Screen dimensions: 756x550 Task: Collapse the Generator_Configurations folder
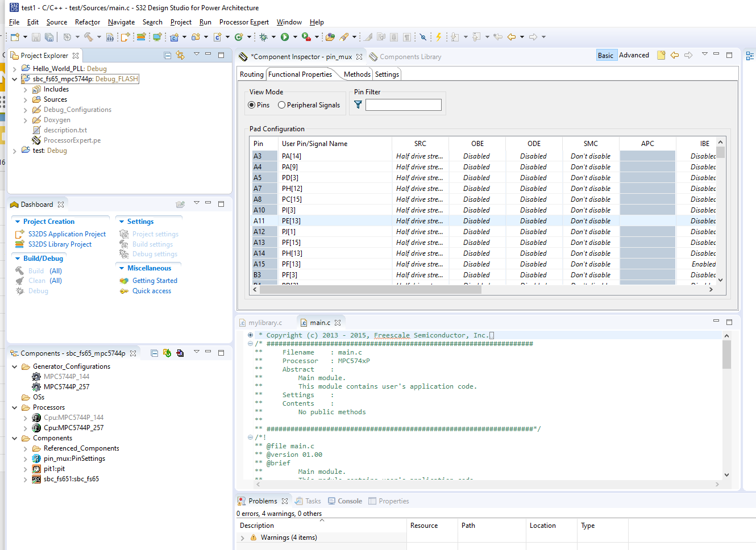15,366
